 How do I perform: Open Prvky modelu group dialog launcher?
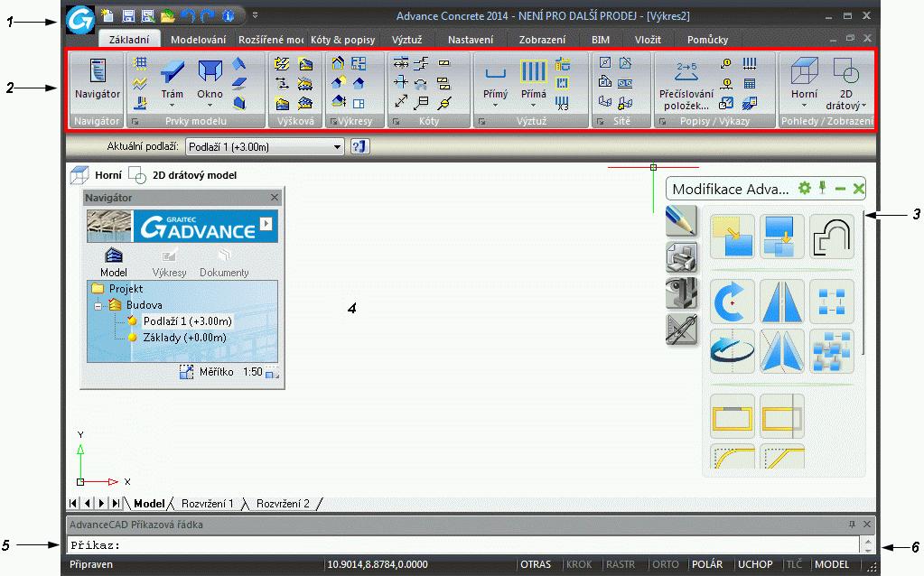135,121
